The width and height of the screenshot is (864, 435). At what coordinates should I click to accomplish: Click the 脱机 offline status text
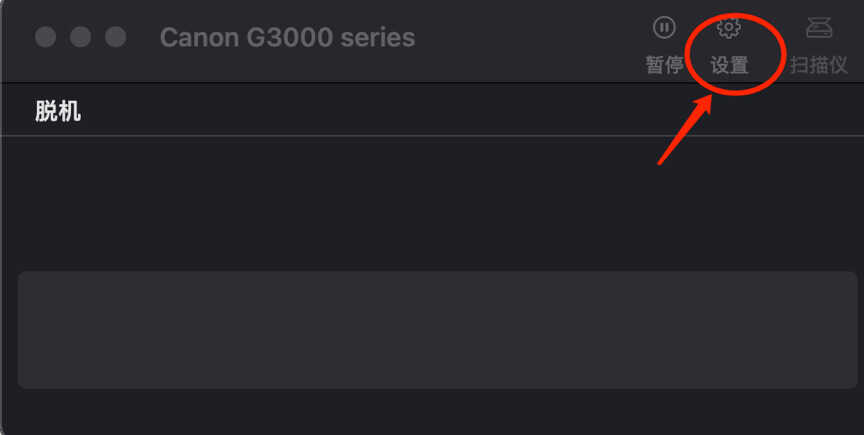tap(58, 111)
